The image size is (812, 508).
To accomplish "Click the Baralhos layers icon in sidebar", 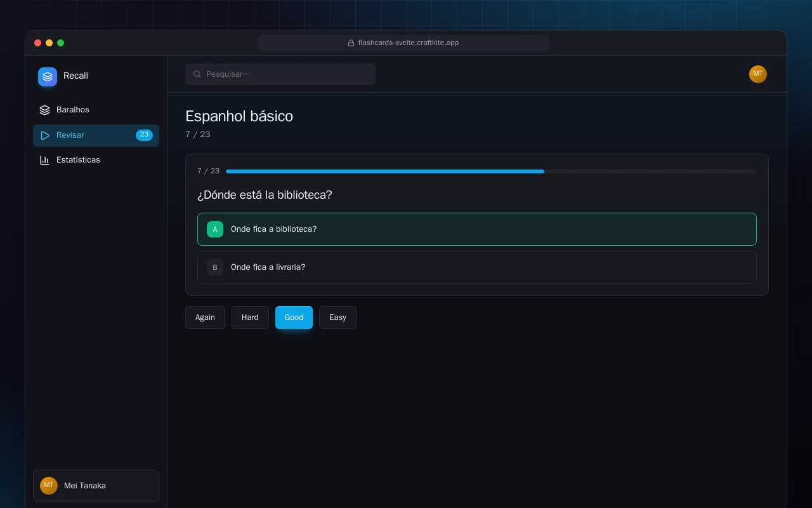I will [x=44, y=110].
